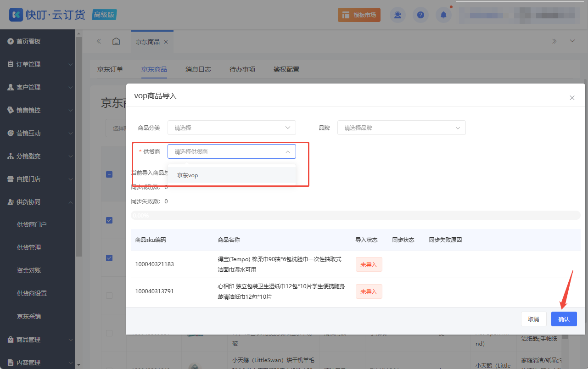Click the 供货协同 sidebar icon
Image resolution: width=588 pixels, height=369 pixels.
11,202
